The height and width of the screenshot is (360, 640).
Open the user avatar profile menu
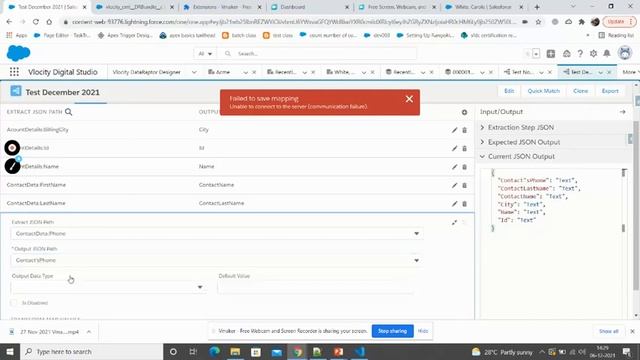pos(624,53)
